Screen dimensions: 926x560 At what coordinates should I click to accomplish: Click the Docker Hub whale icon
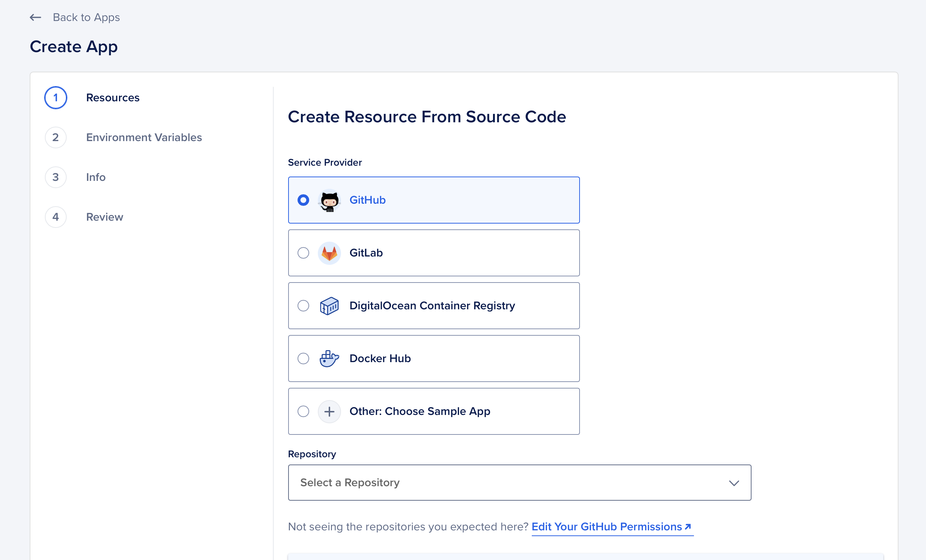[329, 359]
